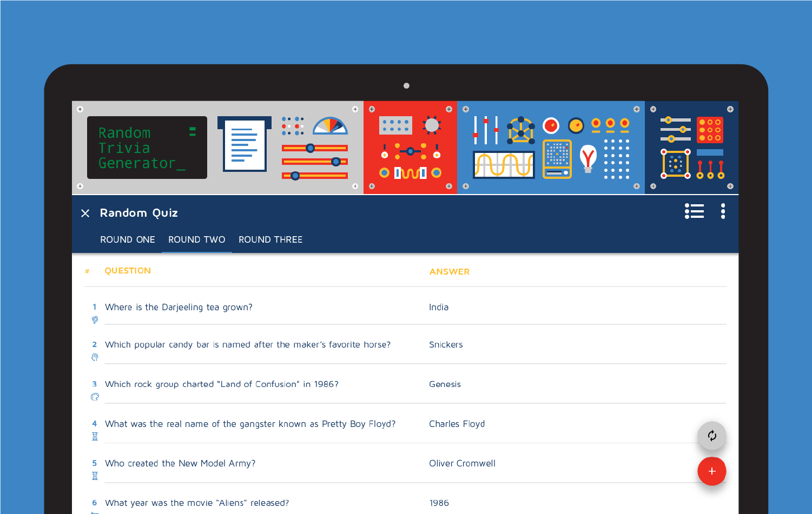Switch to the ROUND THREE tab
The width and height of the screenshot is (812, 514).
click(x=270, y=239)
